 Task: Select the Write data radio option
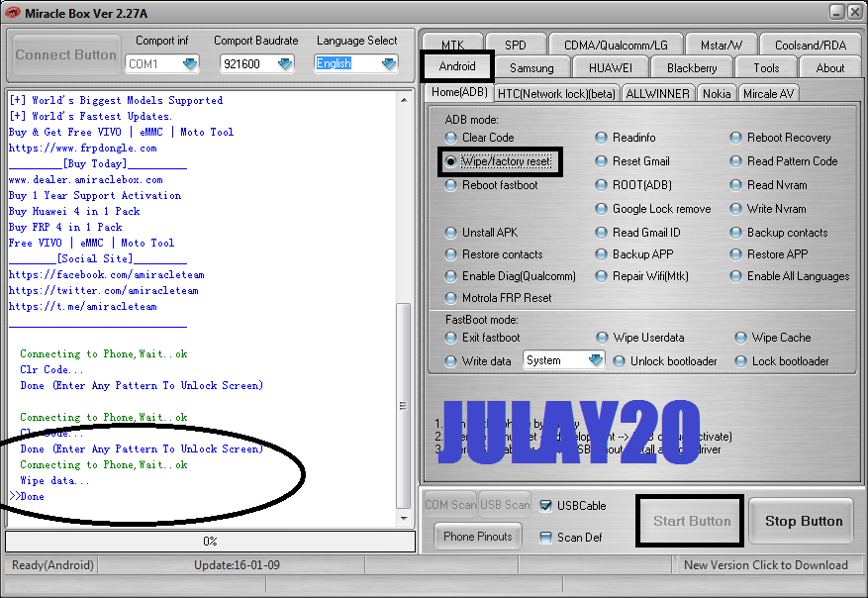point(450,361)
